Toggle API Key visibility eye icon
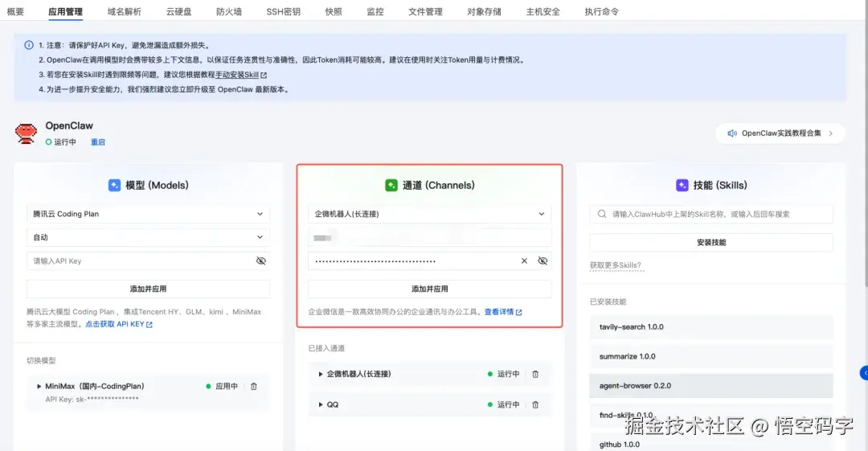The height and width of the screenshot is (451, 868). pos(260,261)
